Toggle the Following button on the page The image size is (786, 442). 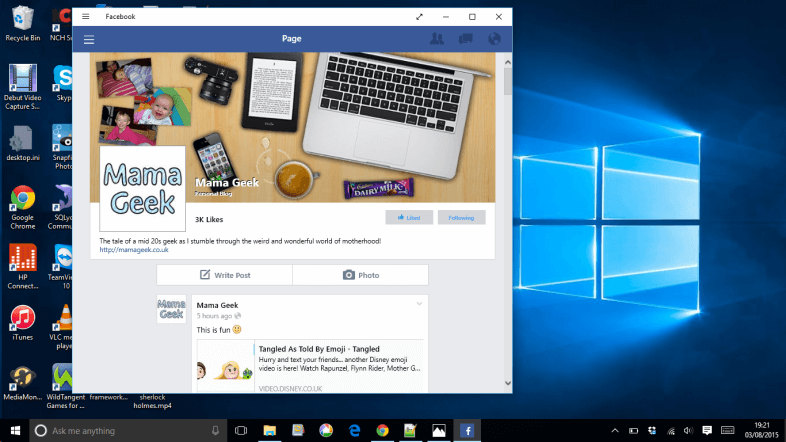pyautogui.click(x=461, y=217)
